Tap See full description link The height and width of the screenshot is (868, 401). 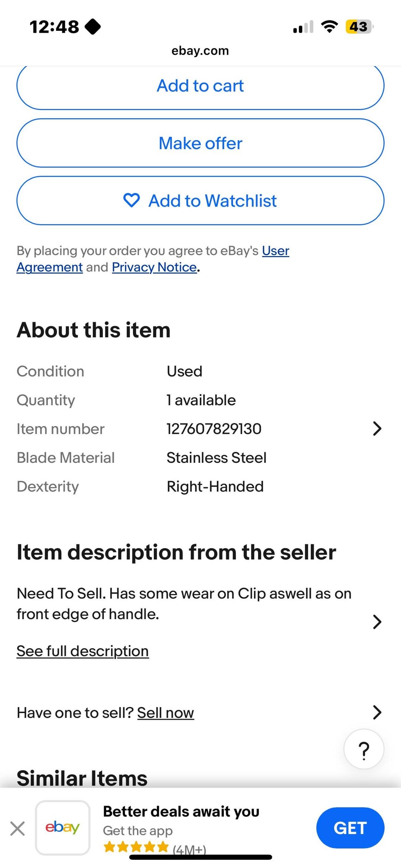(x=82, y=651)
